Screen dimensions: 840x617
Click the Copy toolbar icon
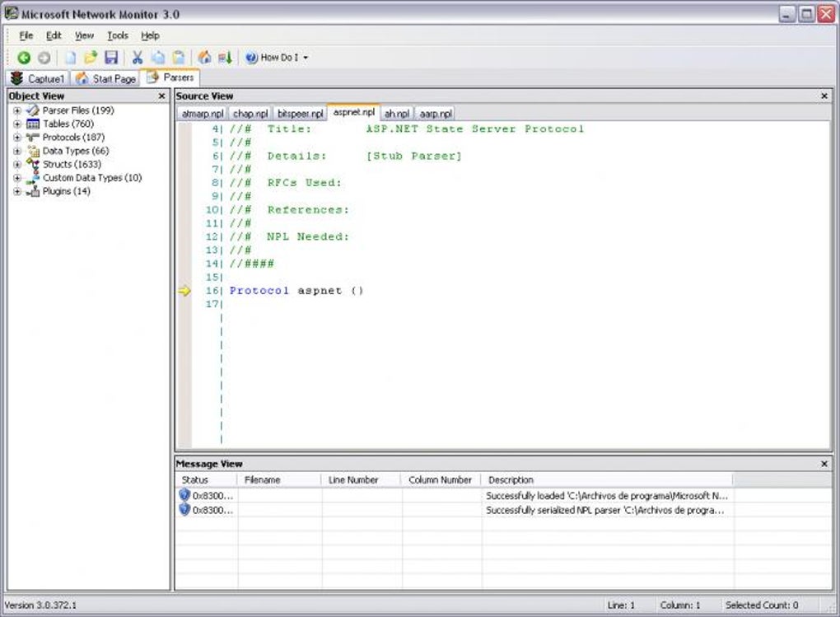click(157, 58)
